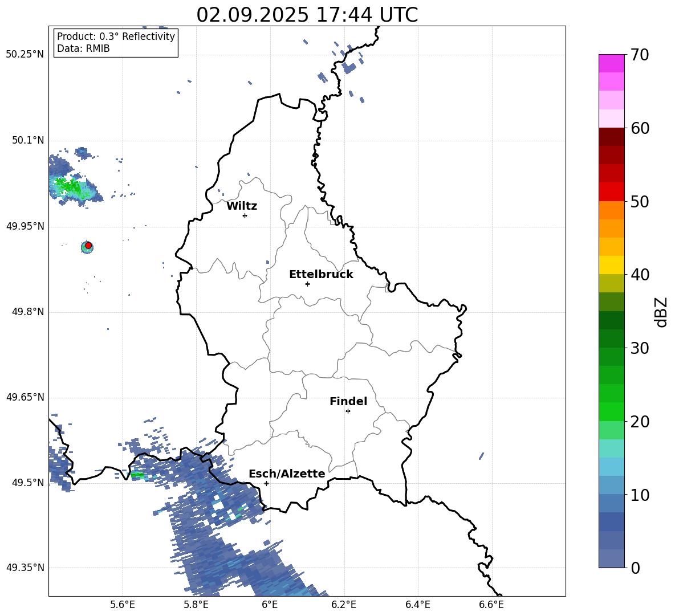
Task: Click the Ettelbruck station label
Action: [321, 275]
